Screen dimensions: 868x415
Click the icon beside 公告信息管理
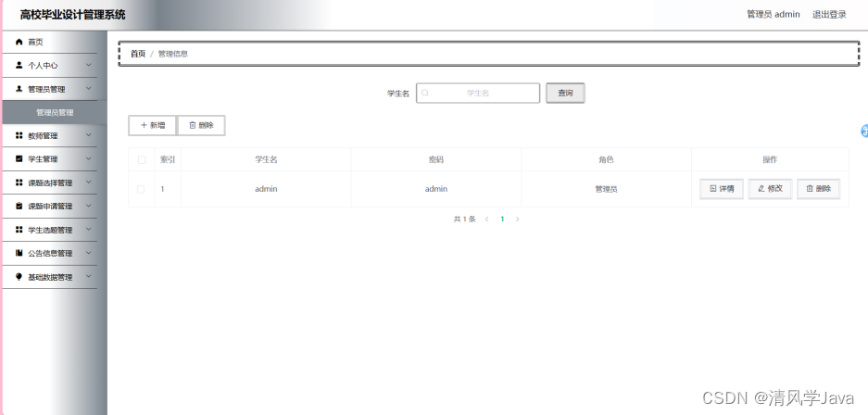[x=19, y=253]
